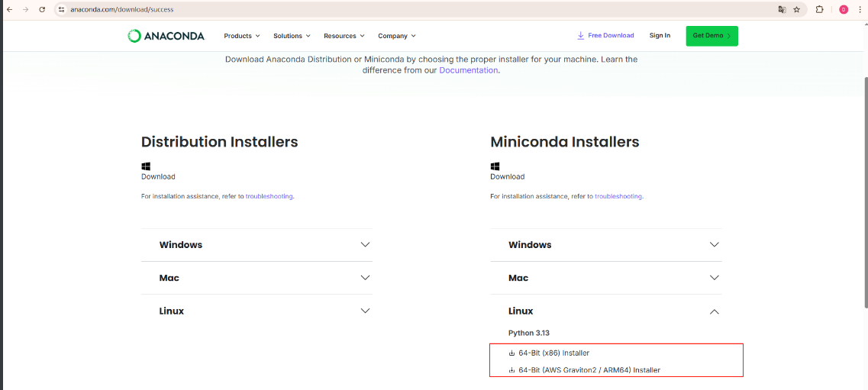868x390 pixels.
Task: Click the browser forward arrow
Action: pos(25,9)
